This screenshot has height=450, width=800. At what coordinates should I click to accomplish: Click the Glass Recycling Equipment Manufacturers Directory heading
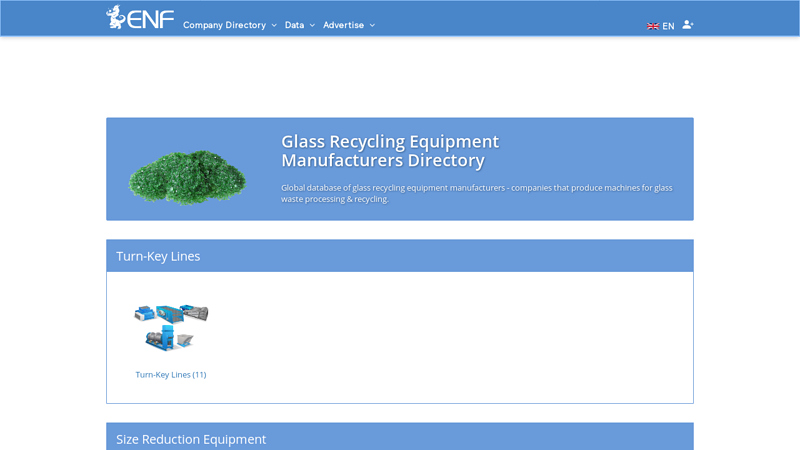[x=390, y=151]
